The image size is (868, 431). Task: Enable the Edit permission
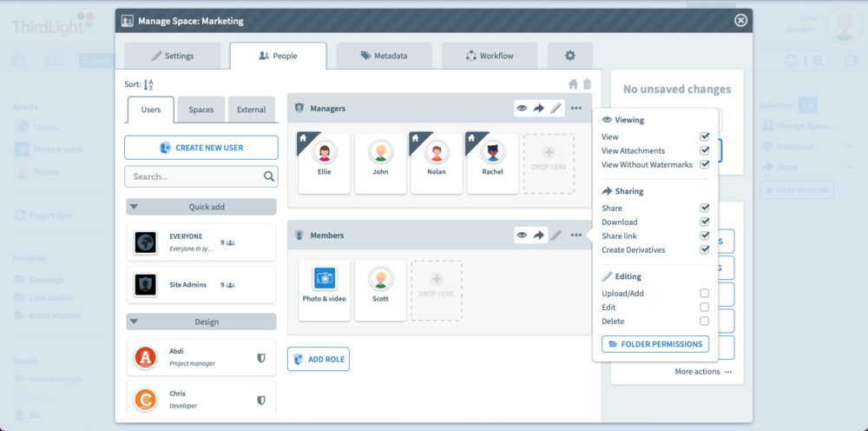[704, 307]
